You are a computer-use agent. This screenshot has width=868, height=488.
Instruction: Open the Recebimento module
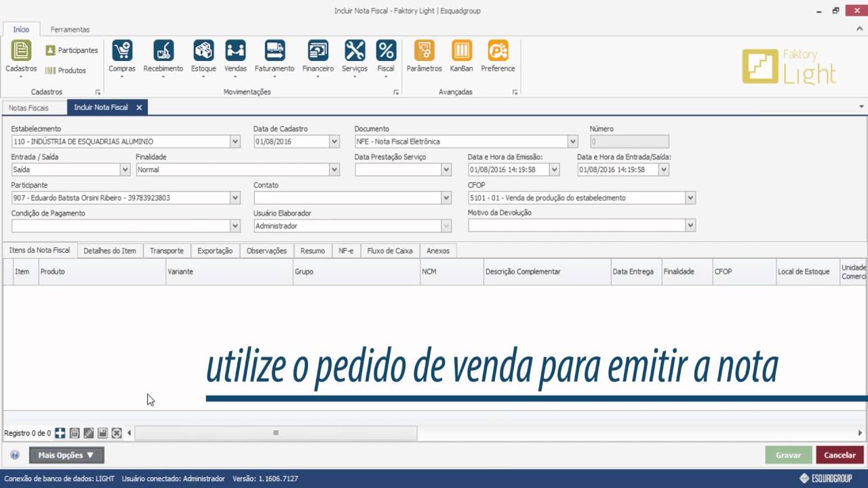click(x=163, y=57)
